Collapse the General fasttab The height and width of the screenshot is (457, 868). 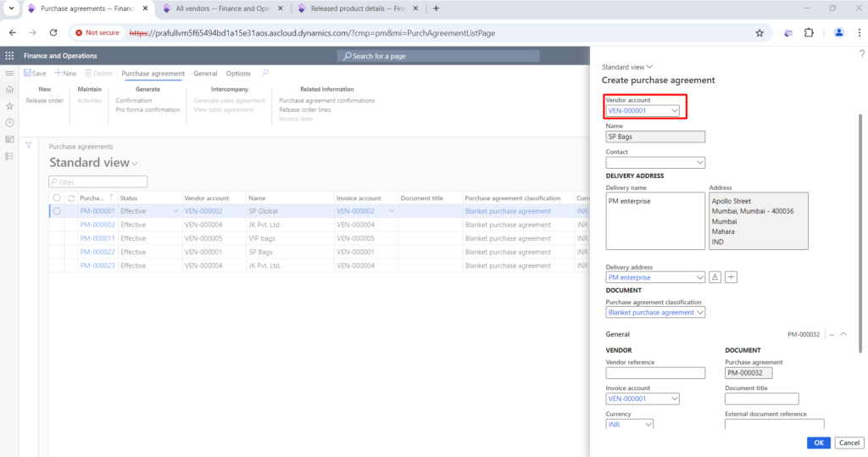(843, 334)
